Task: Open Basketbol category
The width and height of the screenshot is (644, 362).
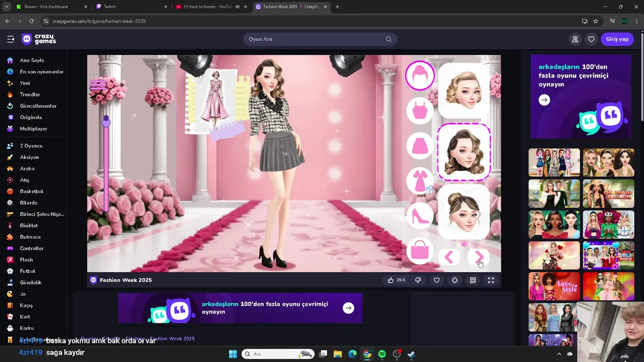Action: 33,191
